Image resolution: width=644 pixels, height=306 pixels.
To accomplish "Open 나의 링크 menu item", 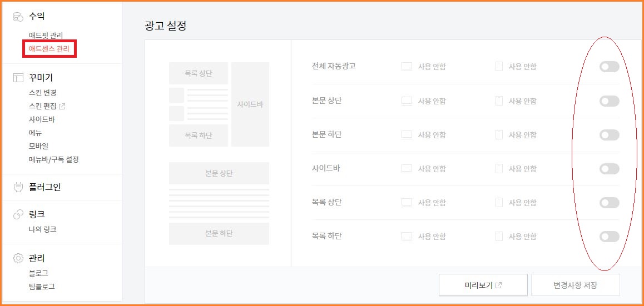I will pyautogui.click(x=42, y=229).
